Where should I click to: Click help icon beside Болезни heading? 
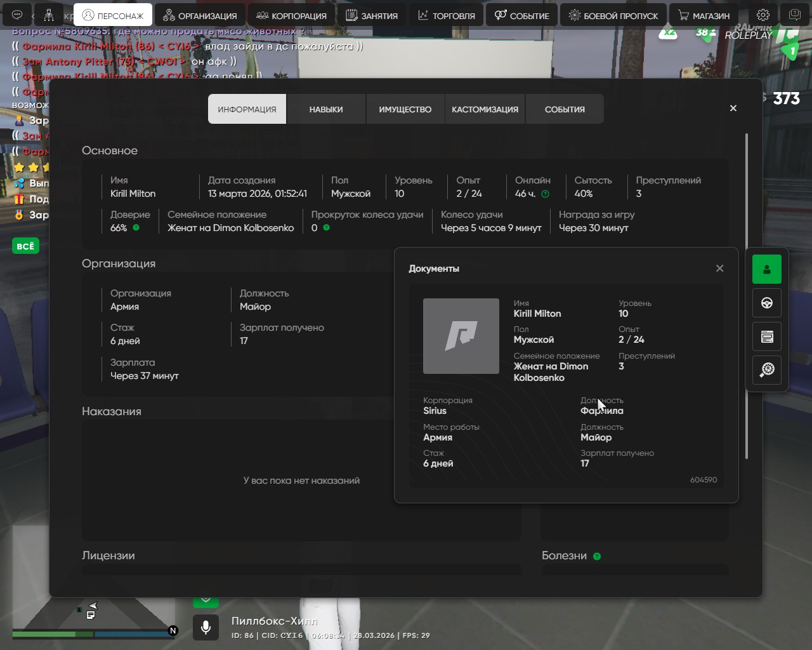[x=597, y=557]
